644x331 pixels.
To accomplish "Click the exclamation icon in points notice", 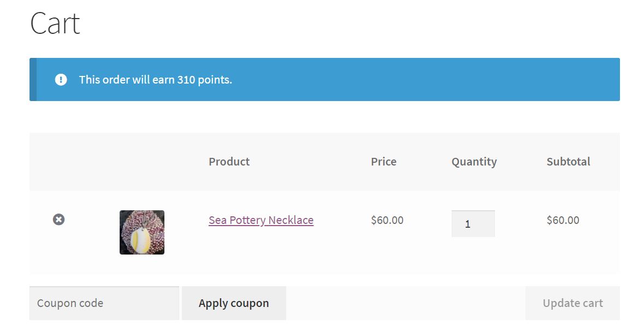I will point(61,80).
